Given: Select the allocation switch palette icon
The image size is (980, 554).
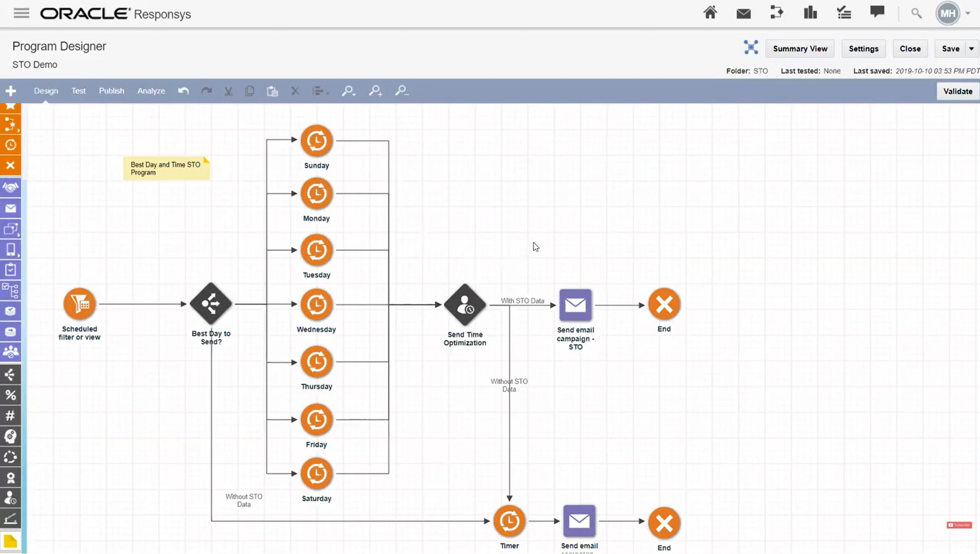Looking at the screenshot, I should coord(10,375).
